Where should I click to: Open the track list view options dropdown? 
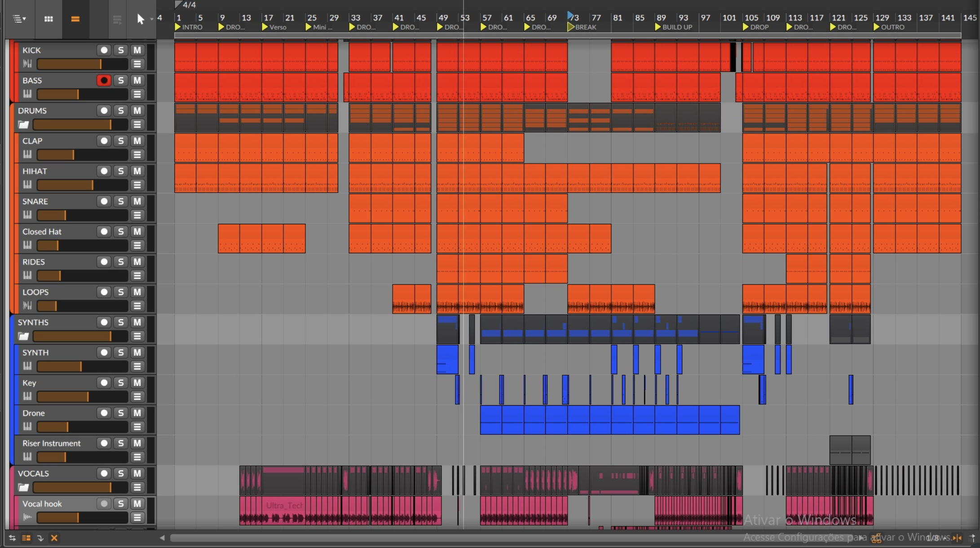[19, 19]
